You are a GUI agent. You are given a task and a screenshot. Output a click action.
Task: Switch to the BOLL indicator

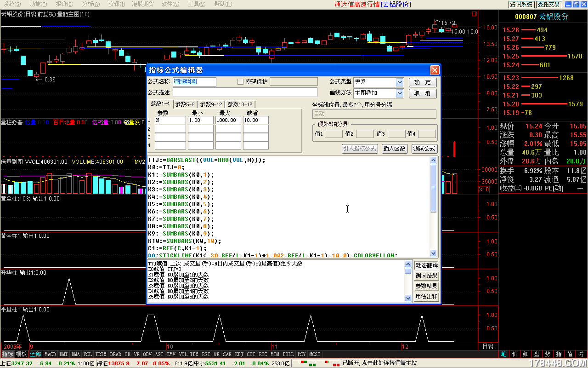(288, 354)
